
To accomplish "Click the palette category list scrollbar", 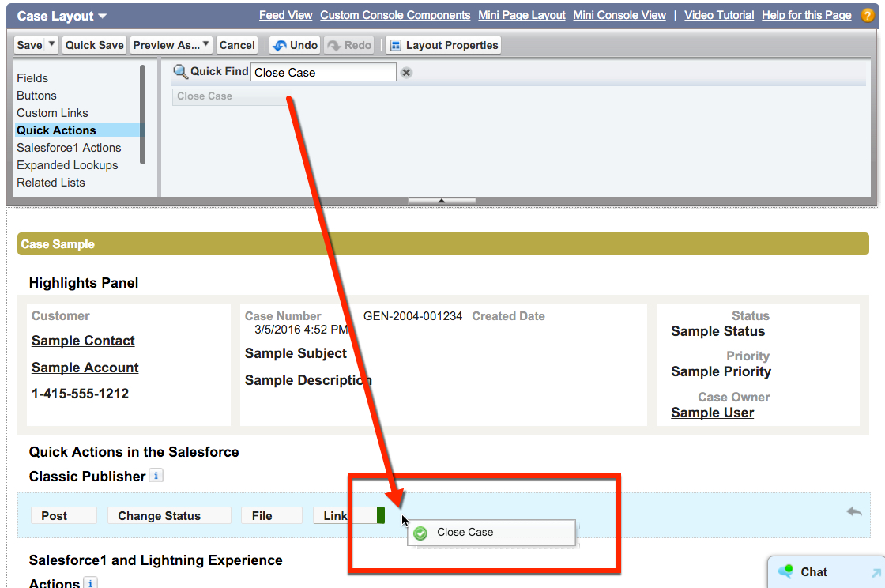I will pyautogui.click(x=142, y=115).
